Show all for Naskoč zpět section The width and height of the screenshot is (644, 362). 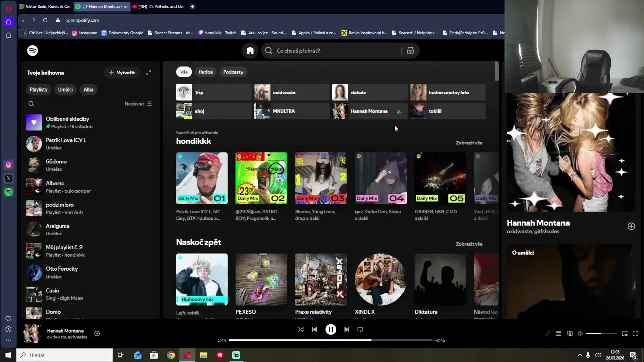pyautogui.click(x=469, y=244)
